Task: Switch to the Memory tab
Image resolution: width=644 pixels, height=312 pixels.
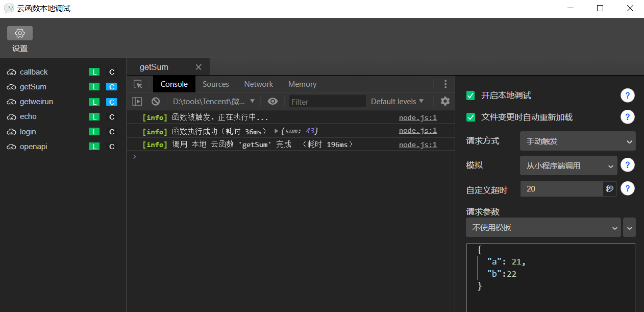Action: tap(302, 84)
